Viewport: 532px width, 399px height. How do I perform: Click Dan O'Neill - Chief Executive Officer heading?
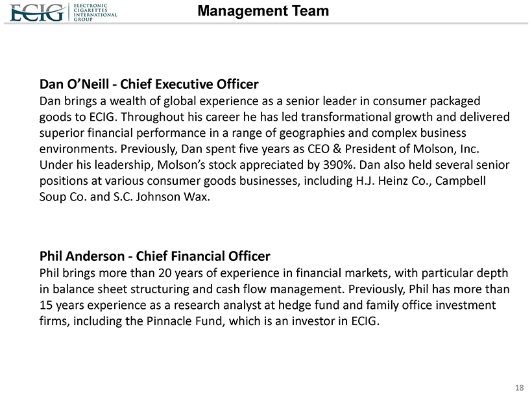(149, 84)
